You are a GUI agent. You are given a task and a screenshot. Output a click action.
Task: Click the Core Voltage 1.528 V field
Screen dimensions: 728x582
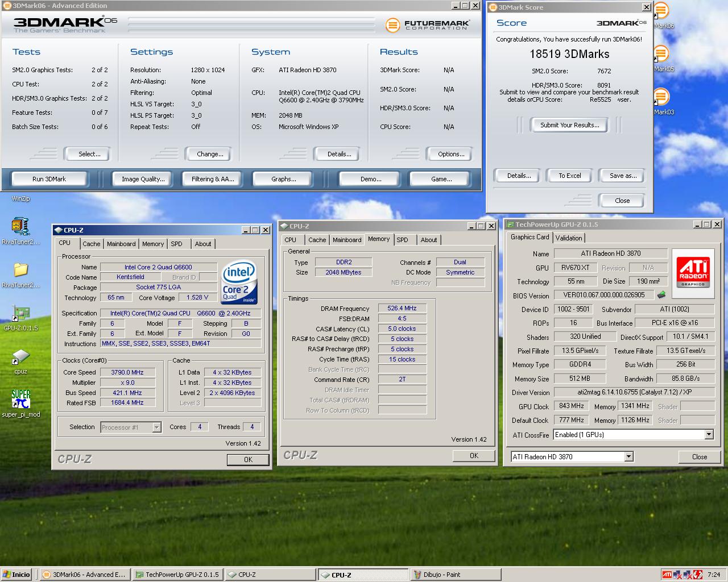tap(197, 297)
